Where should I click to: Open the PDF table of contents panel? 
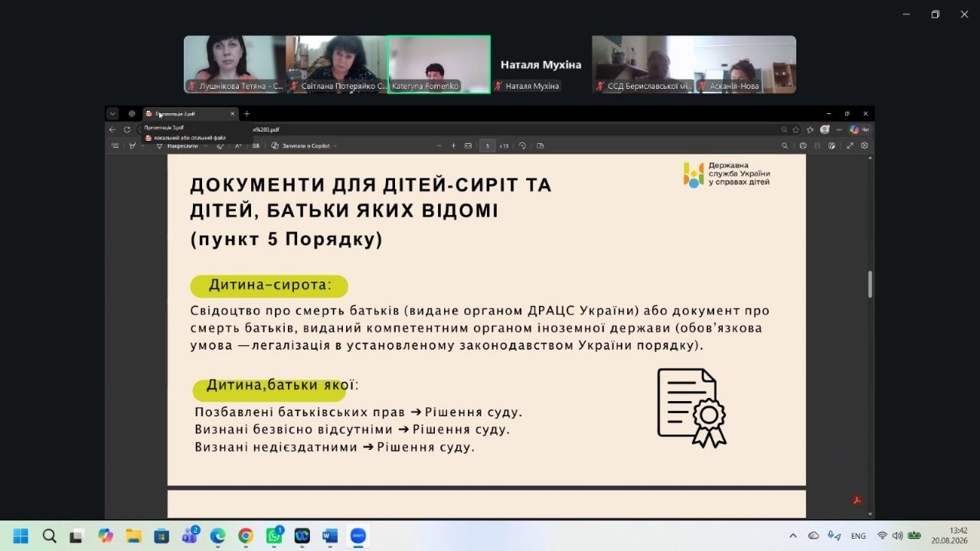[115, 145]
